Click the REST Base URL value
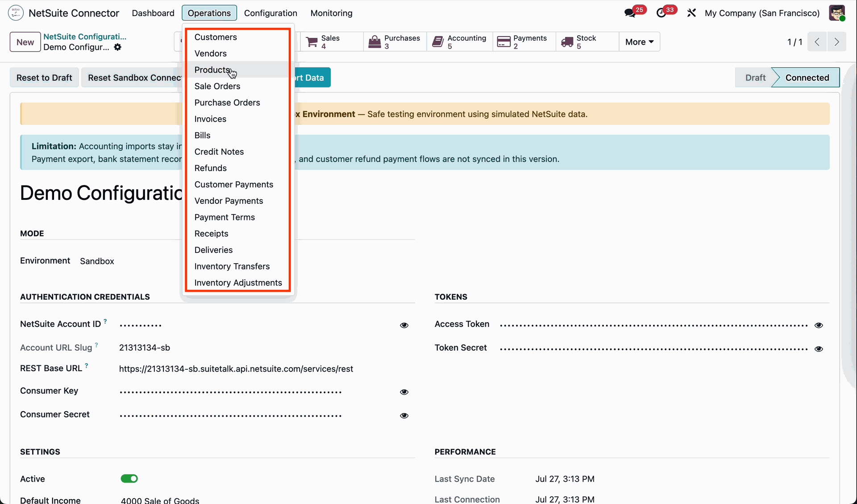Viewport: 857px width, 504px height. tap(236, 369)
